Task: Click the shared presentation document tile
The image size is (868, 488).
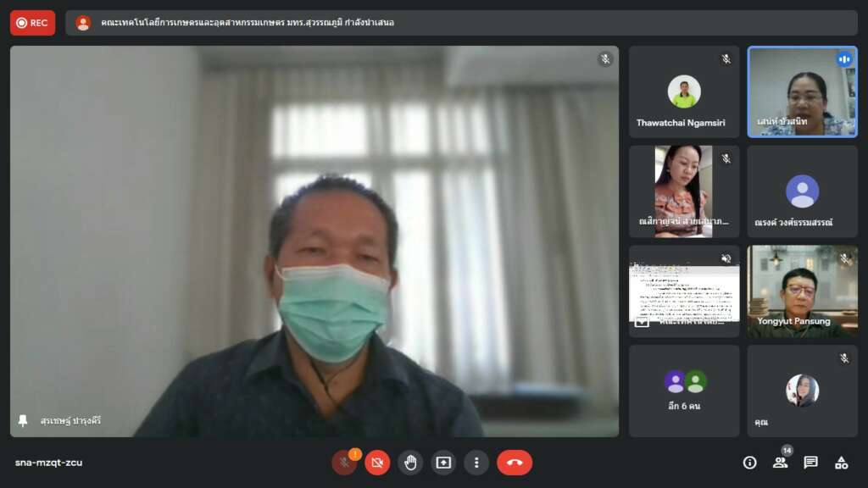Action: point(683,291)
